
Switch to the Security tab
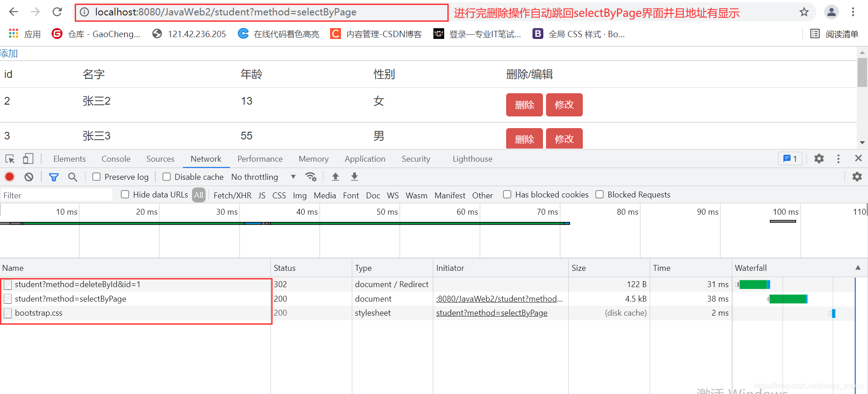click(x=416, y=159)
